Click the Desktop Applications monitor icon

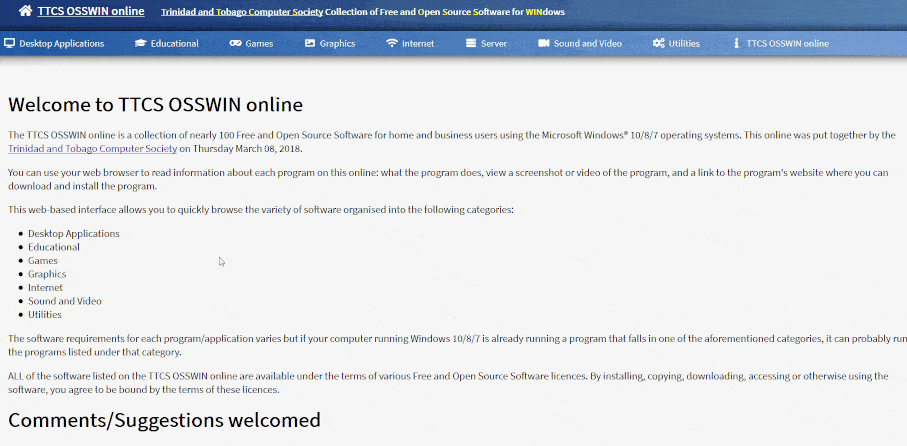[9, 43]
